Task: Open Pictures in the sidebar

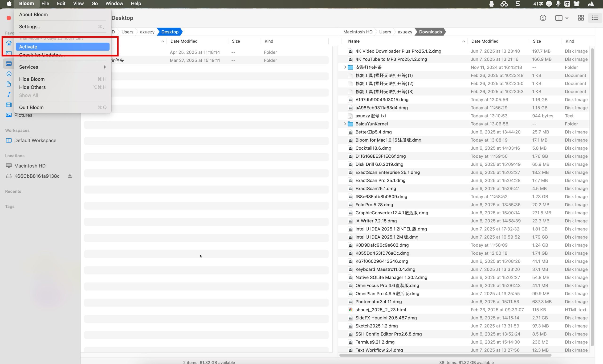Action: coord(23,115)
